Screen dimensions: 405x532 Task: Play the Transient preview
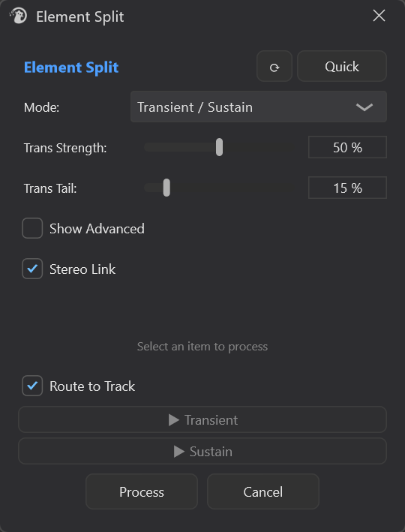[202, 419]
